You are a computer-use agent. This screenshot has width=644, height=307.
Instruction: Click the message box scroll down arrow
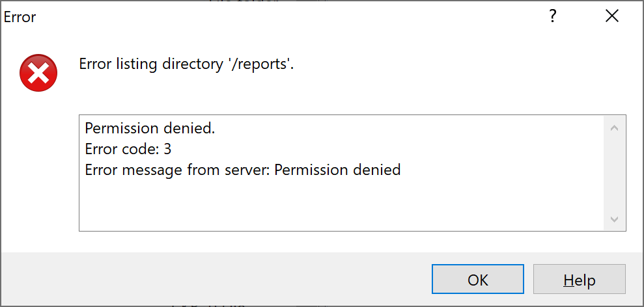click(x=614, y=219)
